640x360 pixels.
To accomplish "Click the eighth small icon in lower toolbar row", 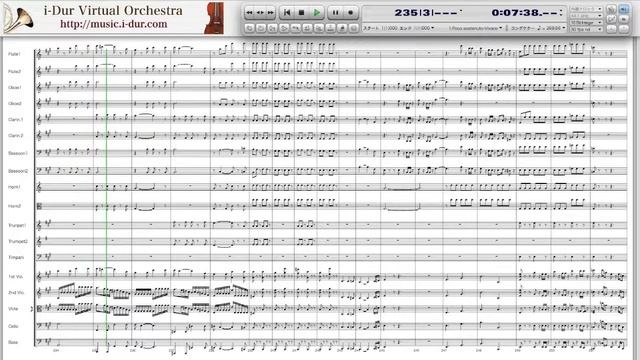I will (x=330, y=28).
